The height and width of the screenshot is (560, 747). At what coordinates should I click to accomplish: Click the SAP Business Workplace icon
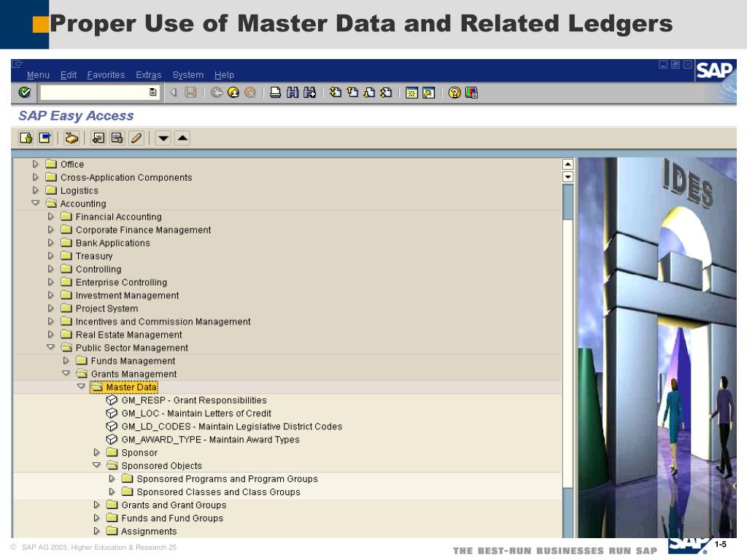[x=71, y=138]
